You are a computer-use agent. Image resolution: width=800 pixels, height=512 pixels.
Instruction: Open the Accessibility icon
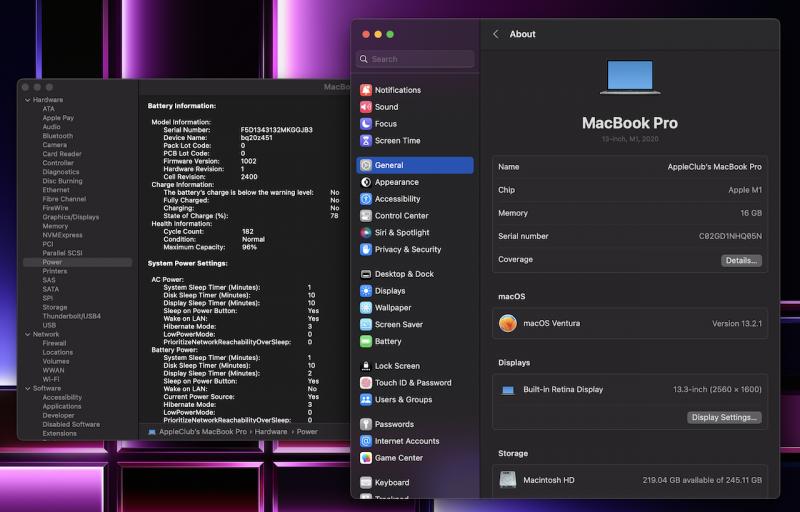(x=365, y=199)
